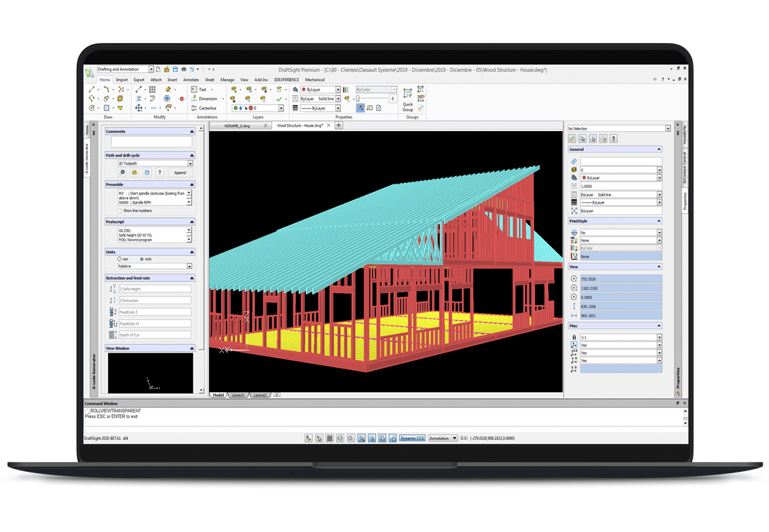
Task: Select the inch units radio button
Action: (142, 258)
